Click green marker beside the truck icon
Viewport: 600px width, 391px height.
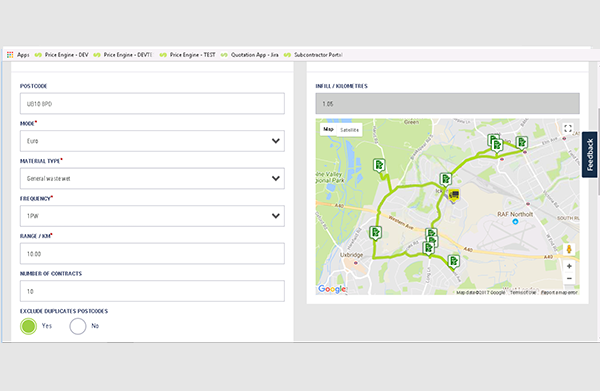pos(445,179)
